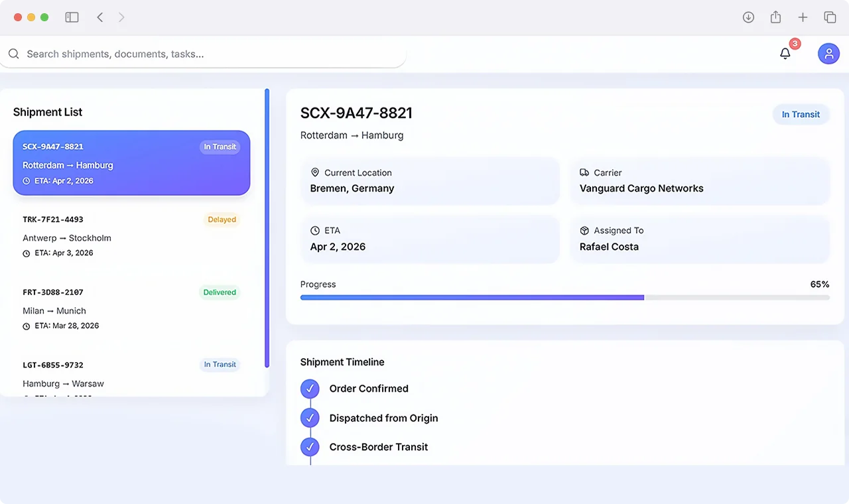849x504 pixels.
Task: Click the red notification badge showing 3
Action: pyautogui.click(x=795, y=44)
